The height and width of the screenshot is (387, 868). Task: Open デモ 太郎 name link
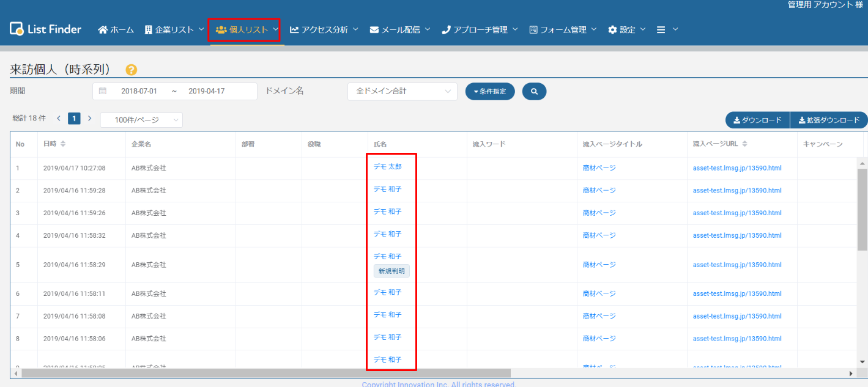pyautogui.click(x=387, y=166)
